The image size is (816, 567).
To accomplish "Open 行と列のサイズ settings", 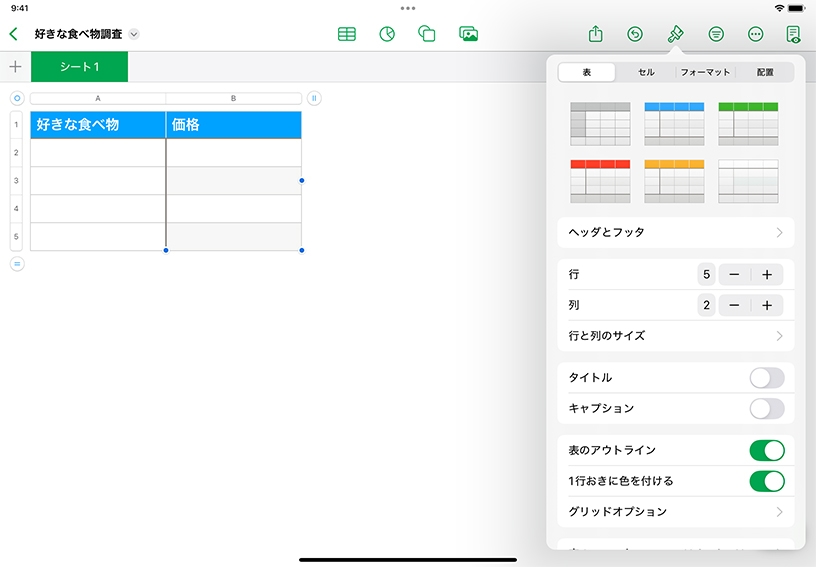I will tap(675, 336).
